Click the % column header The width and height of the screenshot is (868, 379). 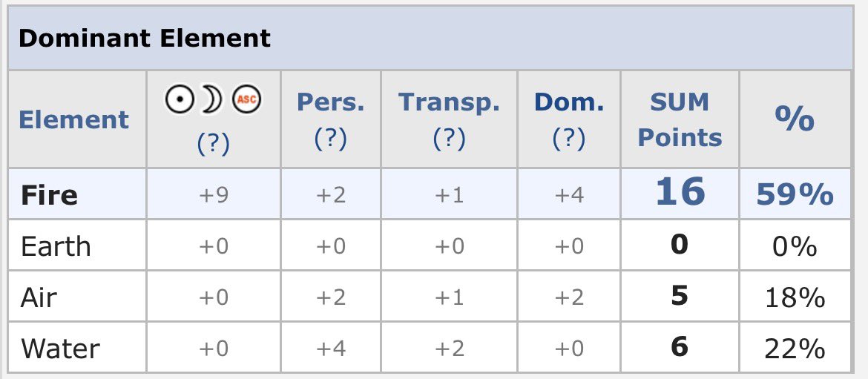(795, 119)
